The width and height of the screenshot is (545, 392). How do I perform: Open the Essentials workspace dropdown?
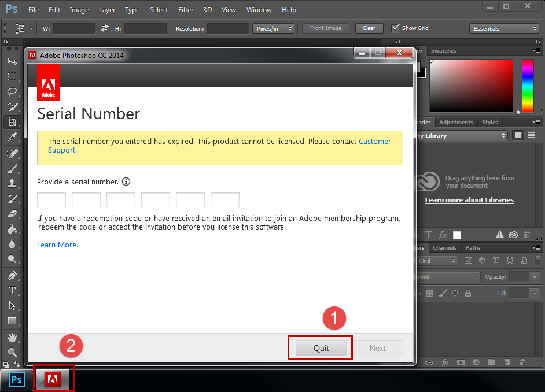(x=504, y=28)
